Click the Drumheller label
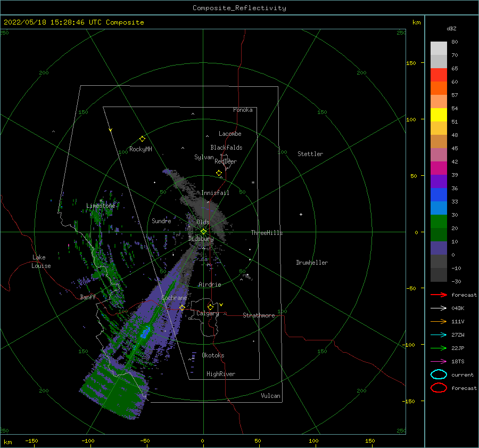This screenshot has width=479, height=448. (312, 263)
